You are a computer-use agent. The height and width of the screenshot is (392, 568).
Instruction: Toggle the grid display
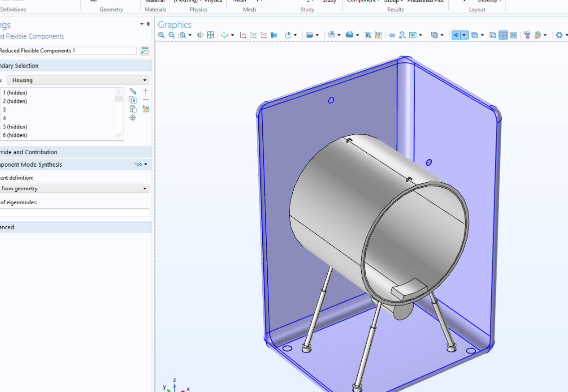point(514,35)
